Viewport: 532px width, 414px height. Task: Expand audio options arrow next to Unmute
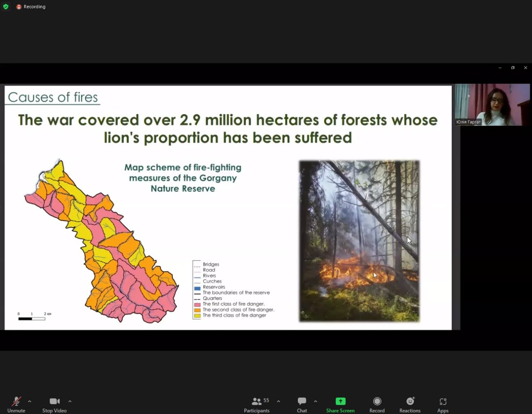[30, 402]
